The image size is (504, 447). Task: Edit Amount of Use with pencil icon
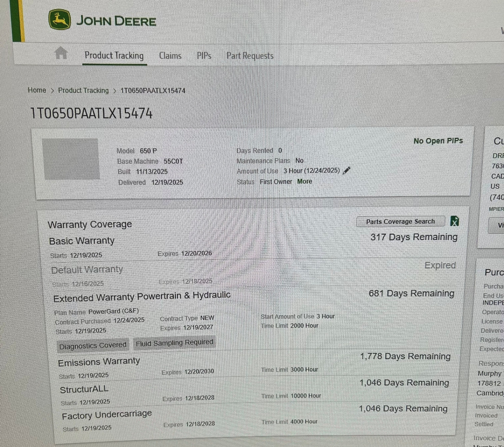(347, 170)
